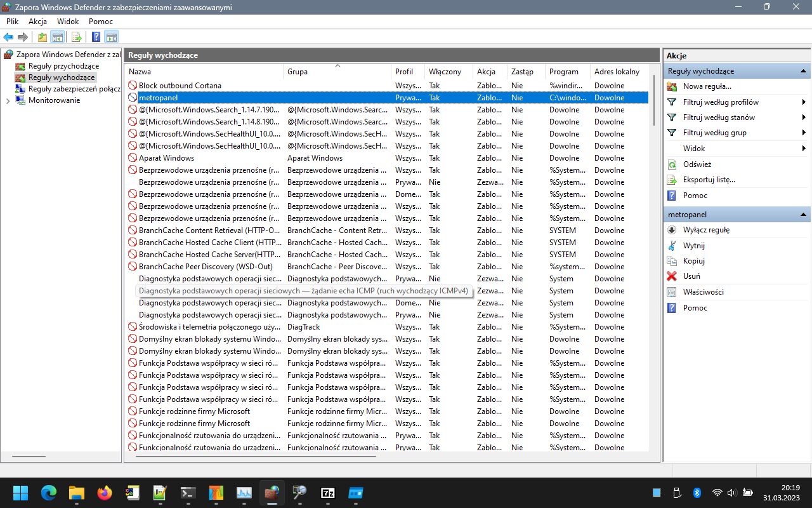
Task: Toggle the action pane toolbar icon
Action: coord(112,37)
